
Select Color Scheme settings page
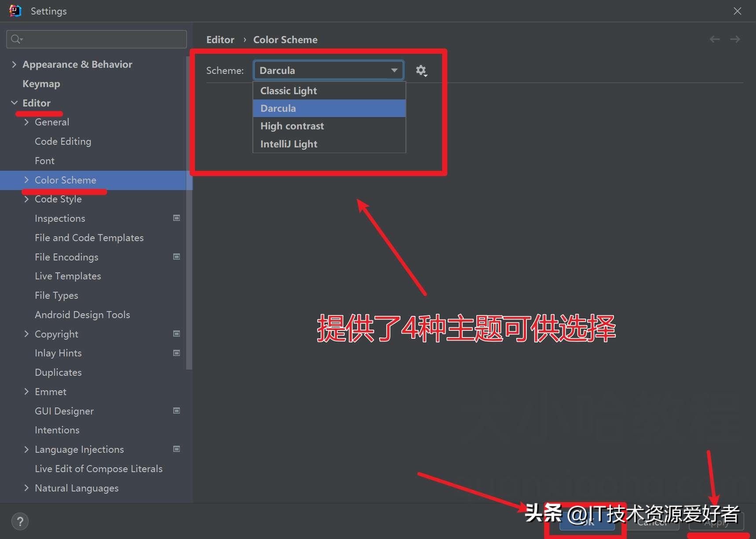coord(65,180)
